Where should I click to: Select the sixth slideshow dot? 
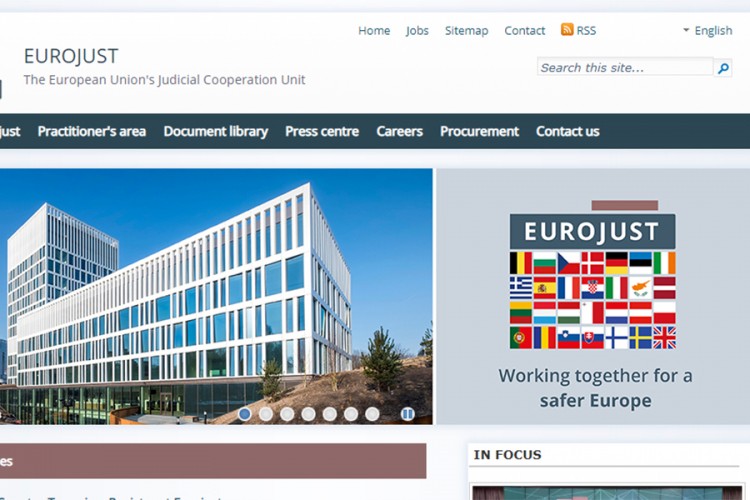[x=351, y=414]
